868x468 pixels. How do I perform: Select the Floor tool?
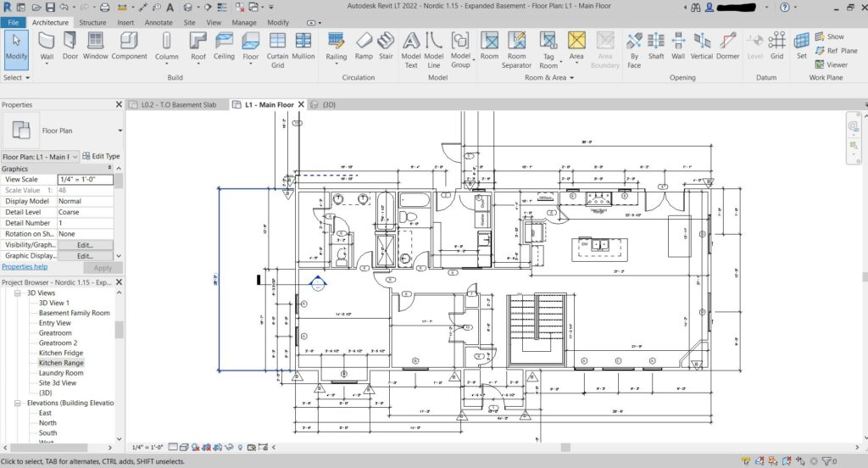(x=251, y=47)
